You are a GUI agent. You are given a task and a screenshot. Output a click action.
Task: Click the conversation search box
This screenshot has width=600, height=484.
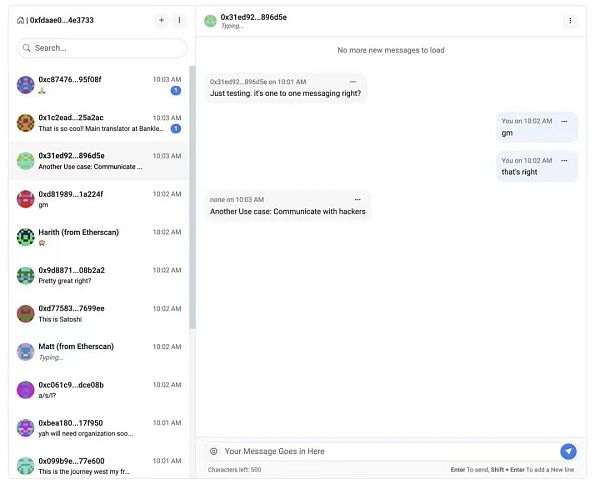coord(103,48)
